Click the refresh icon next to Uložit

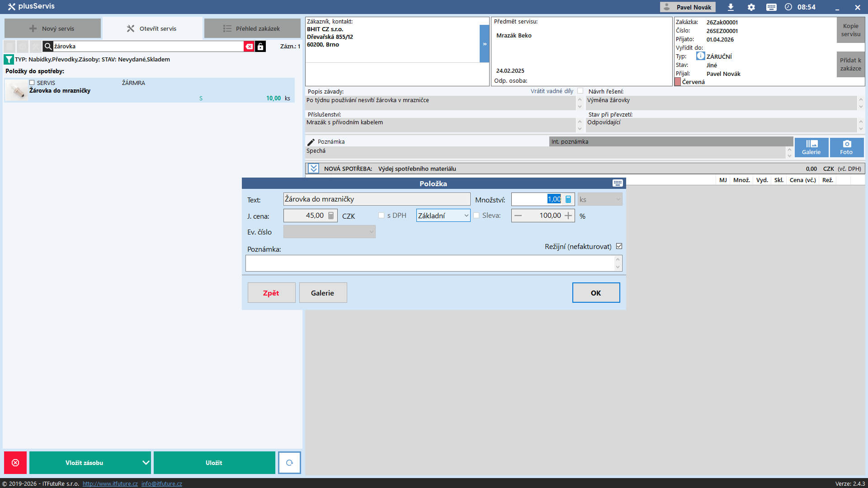pyautogui.click(x=289, y=463)
